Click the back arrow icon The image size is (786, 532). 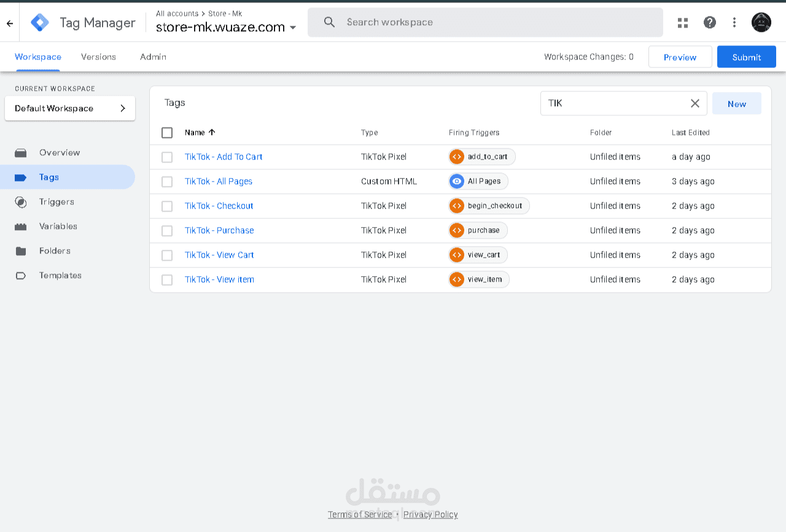(10, 23)
